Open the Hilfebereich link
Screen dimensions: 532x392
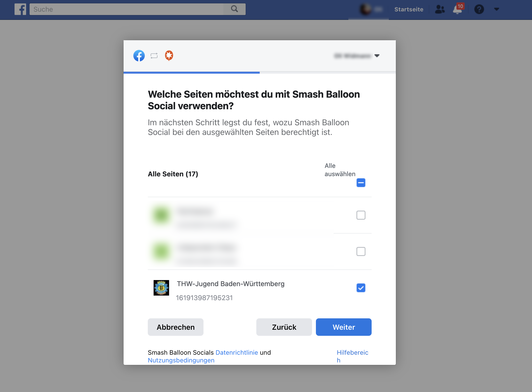(352, 356)
